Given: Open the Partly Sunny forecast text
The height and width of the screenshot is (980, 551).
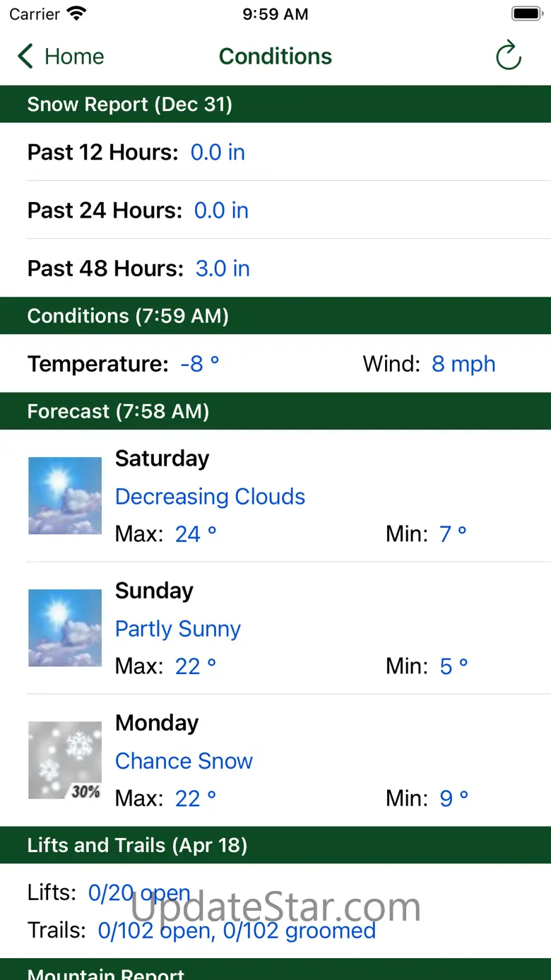Looking at the screenshot, I should click(178, 629).
